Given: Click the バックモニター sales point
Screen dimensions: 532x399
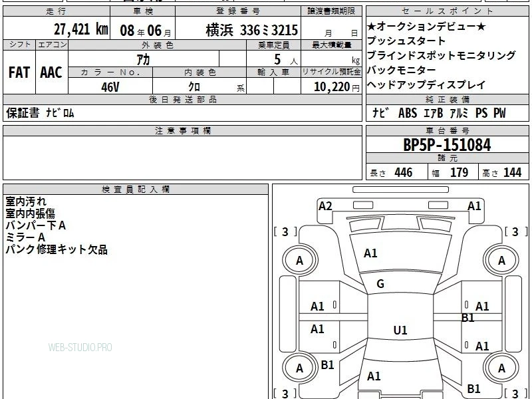Looking at the screenshot, I should click(402, 70).
